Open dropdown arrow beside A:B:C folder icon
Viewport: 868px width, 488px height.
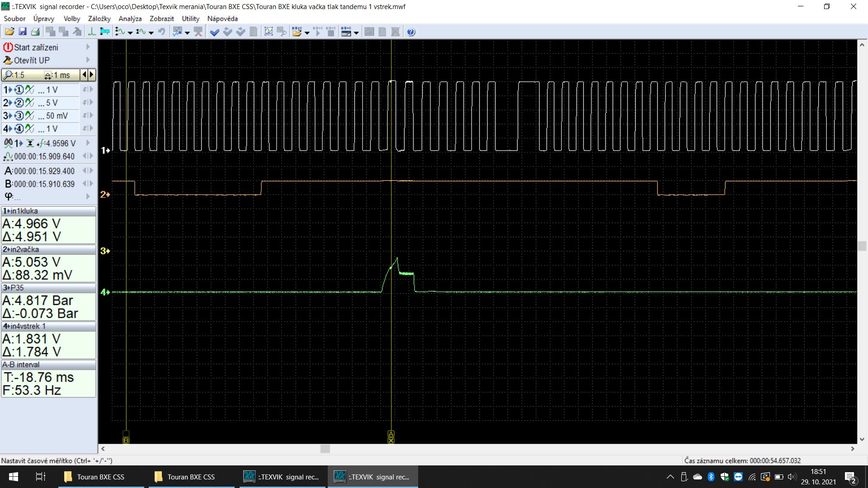pyautogui.click(x=307, y=33)
